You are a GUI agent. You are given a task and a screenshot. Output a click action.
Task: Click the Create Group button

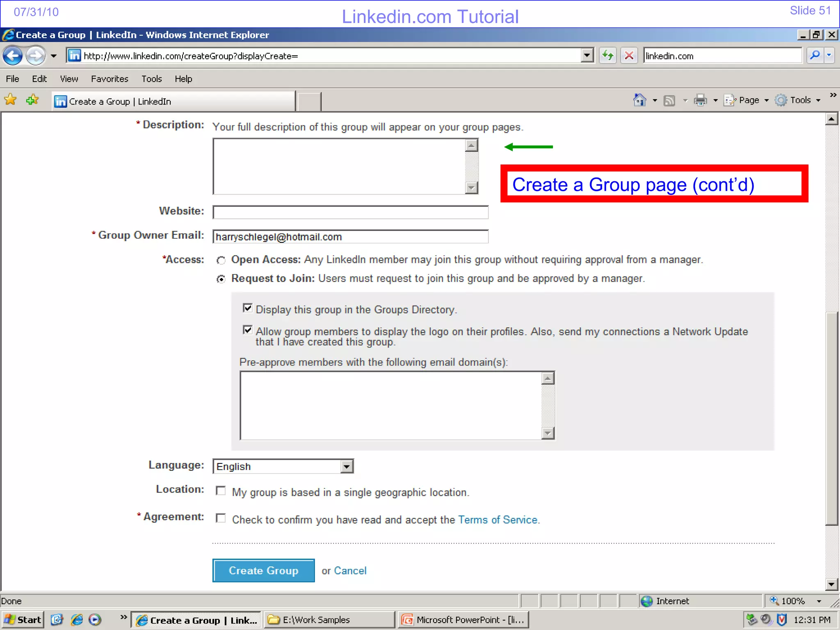[264, 571]
